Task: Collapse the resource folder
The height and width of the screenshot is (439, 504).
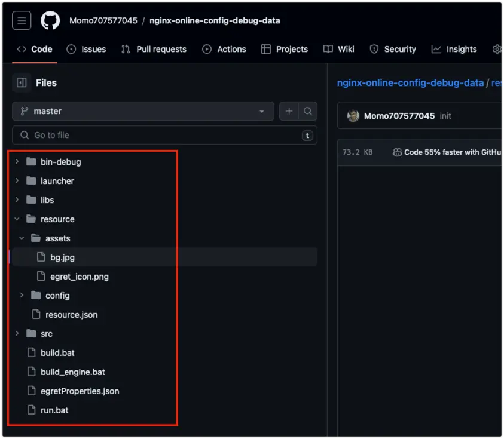Action: click(17, 219)
